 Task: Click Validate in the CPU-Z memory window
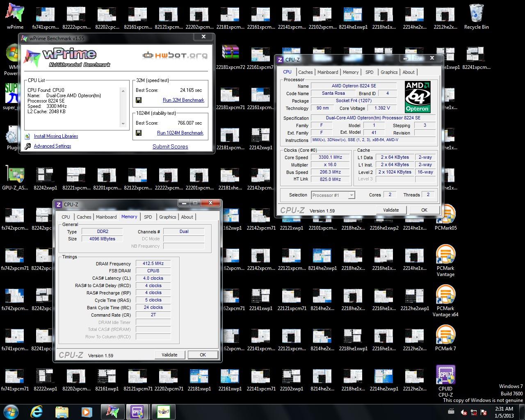point(169,355)
